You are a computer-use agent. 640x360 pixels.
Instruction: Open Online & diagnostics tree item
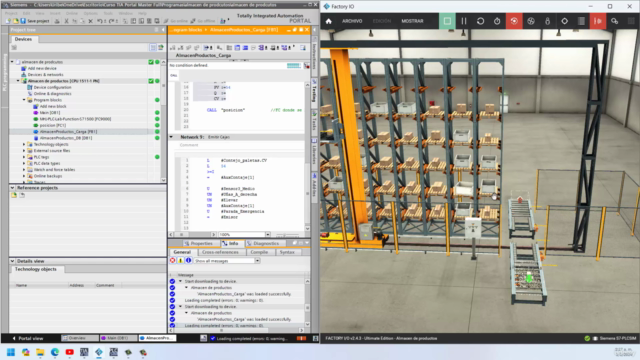pos(52,93)
